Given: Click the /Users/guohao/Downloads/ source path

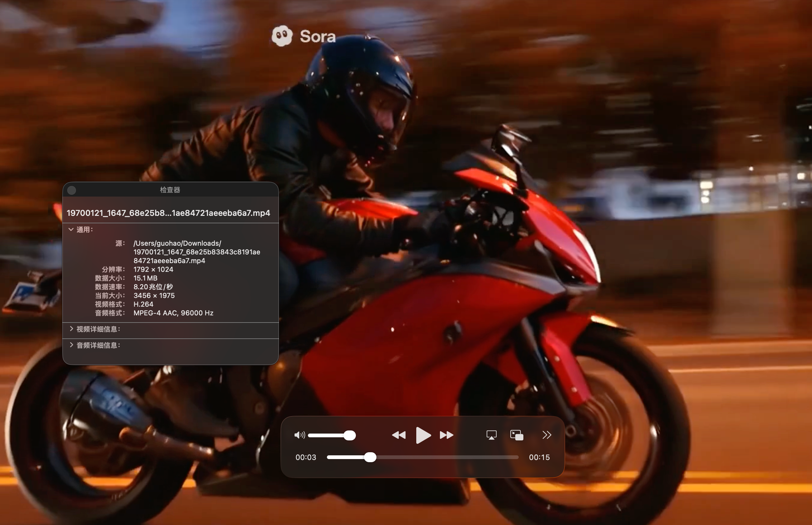Looking at the screenshot, I should point(177,244).
